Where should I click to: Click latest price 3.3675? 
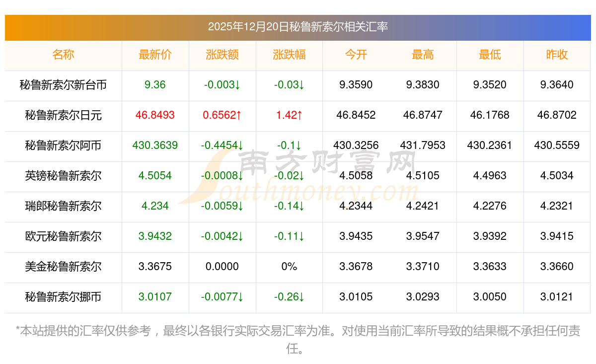click(155, 267)
